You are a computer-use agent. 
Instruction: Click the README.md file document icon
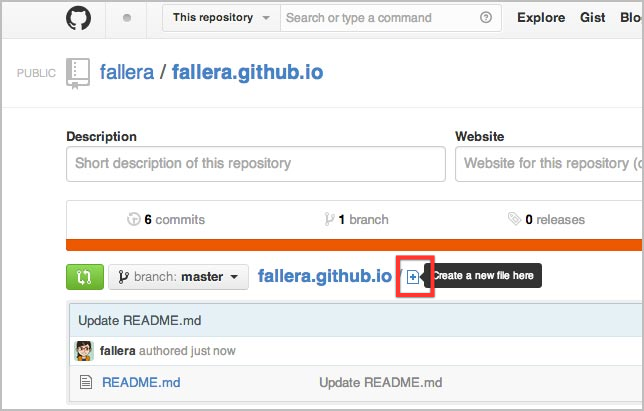(x=85, y=382)
